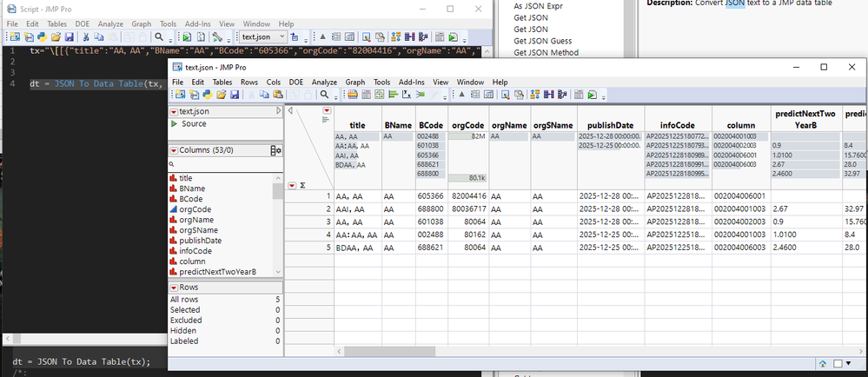This screenshot has height=377, width=868.
Task: Click the left-pointing triangle in table corner
Action: 290,110
